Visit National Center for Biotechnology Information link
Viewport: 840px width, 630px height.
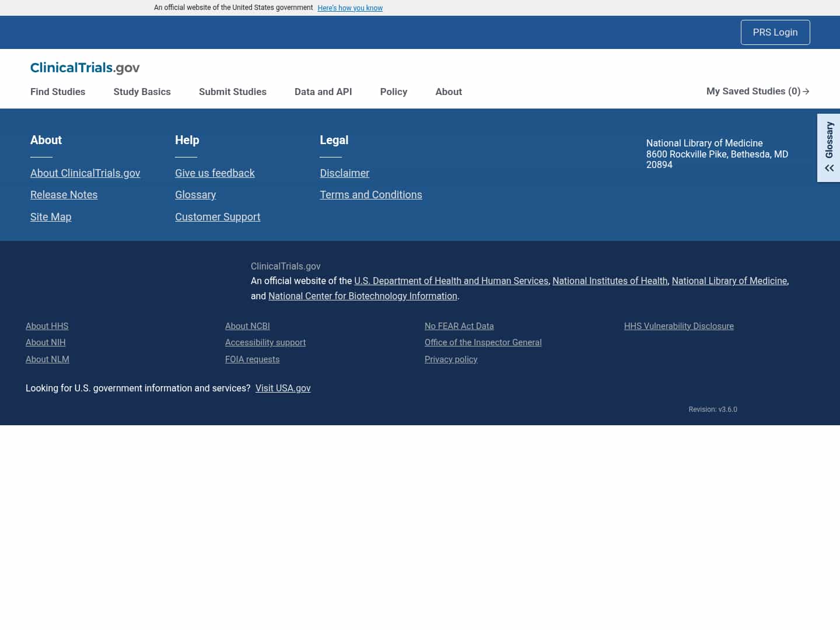point(363,296)
